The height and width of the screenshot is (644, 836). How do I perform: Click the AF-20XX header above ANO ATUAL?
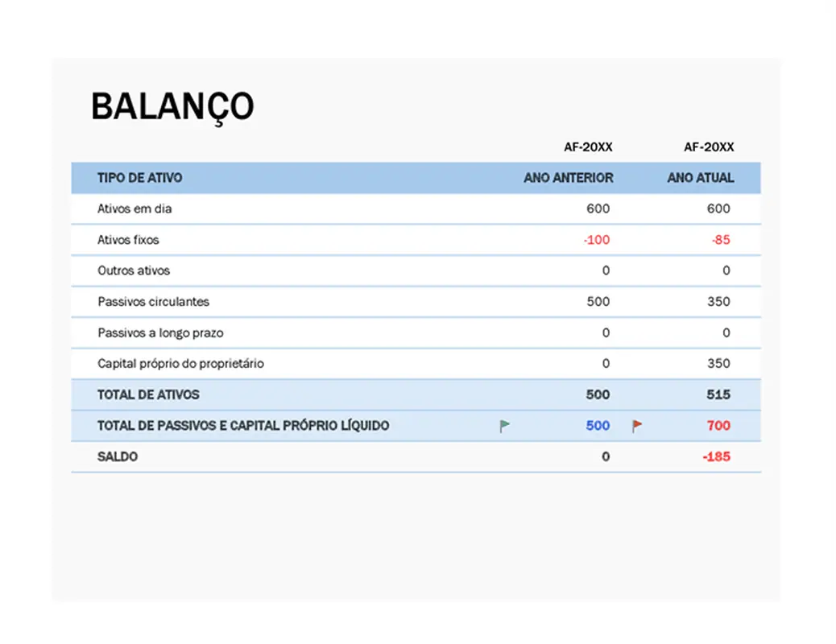tap(710, 147)
